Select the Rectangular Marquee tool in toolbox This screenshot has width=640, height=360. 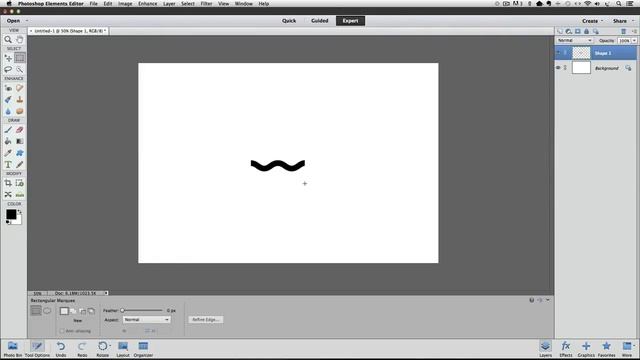pyautogui.click(x=20, y=58)
